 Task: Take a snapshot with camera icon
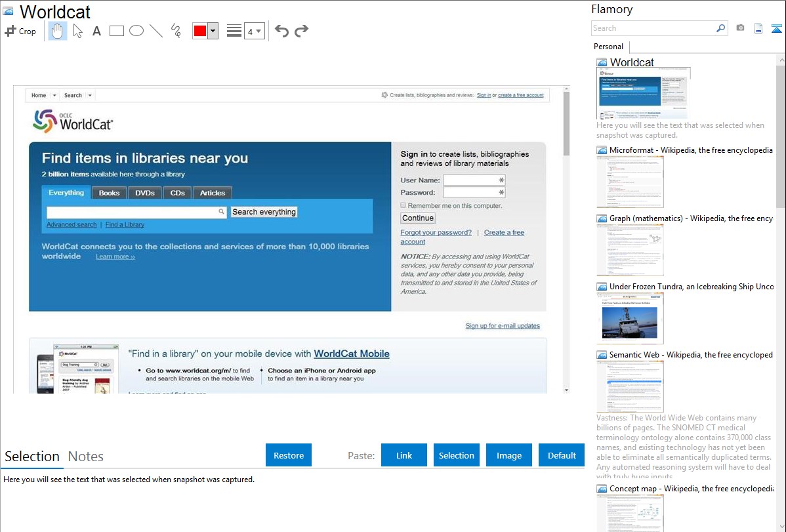point(740,28)
